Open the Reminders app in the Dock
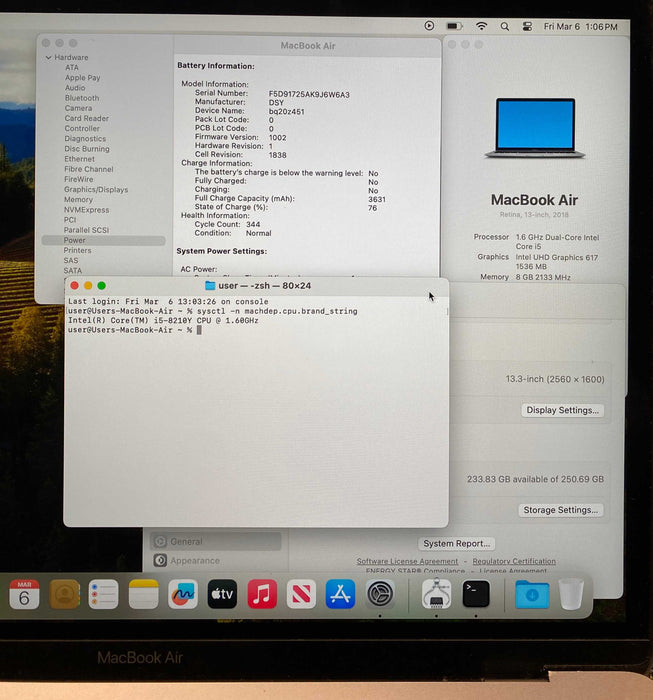The height and width of the screenshot is (700, 653). (104, 594)
